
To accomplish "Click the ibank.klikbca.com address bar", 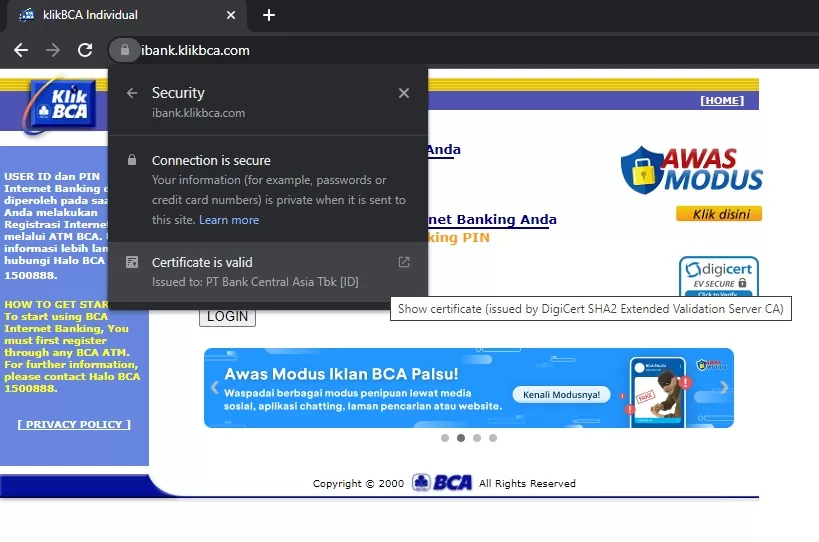I will click(x=195, y=50).
